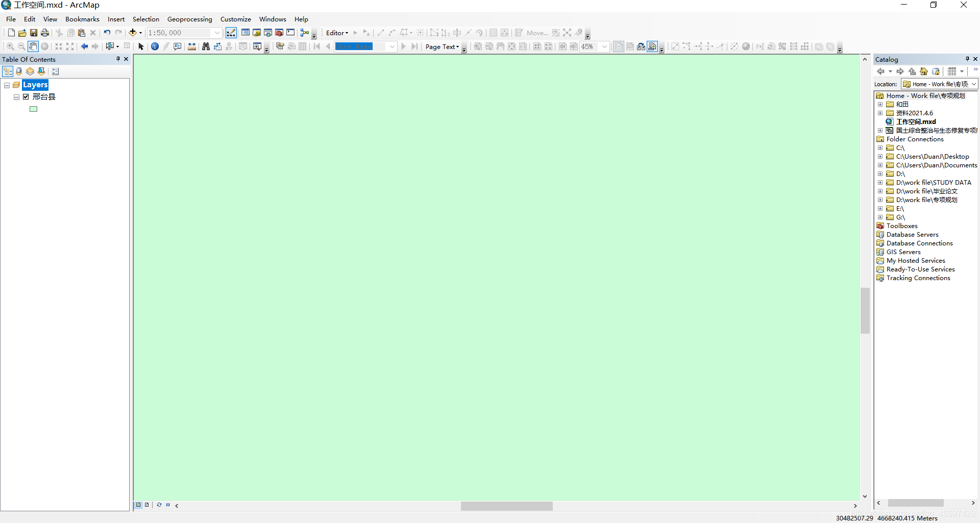Open the Catalog Location dropdown
This screenshot has height=523, width=980.
point(973,84)
